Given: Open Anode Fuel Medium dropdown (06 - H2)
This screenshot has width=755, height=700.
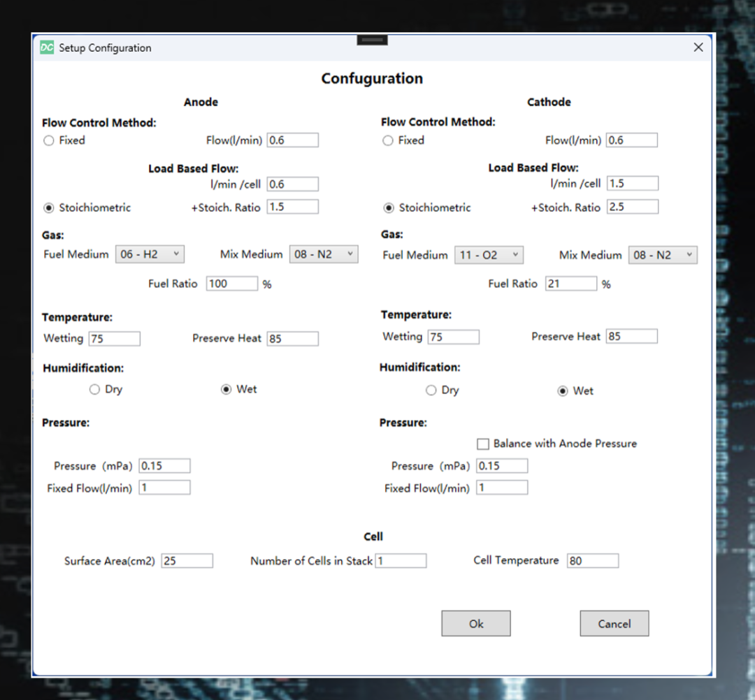Looking at the screenshot, I should 150,254.
